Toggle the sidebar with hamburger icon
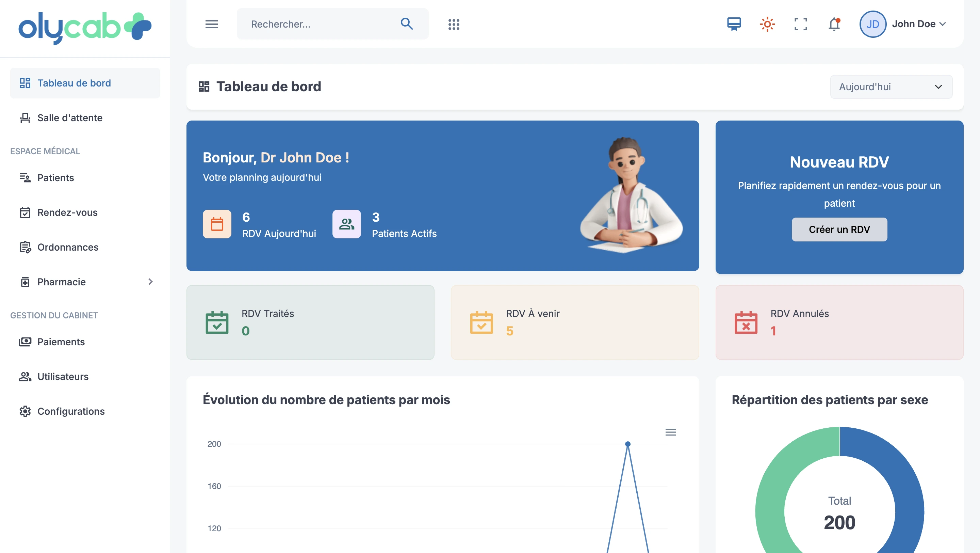The height and width of the screenshot is (553, 980). (212, 24)
